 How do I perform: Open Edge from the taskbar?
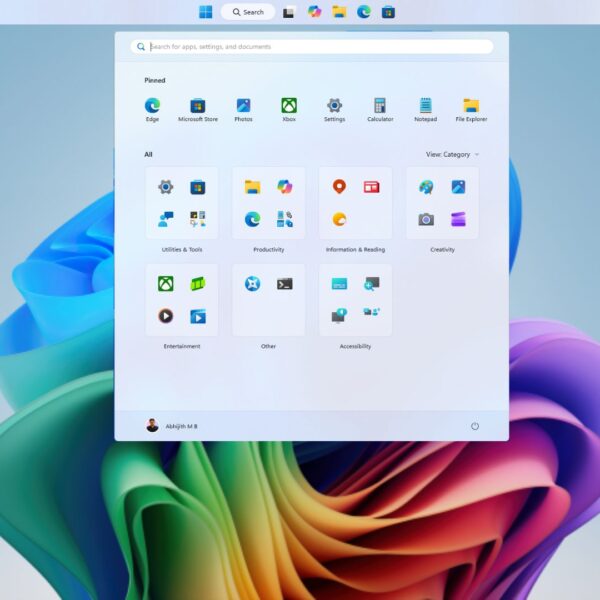click(x=364, y=12)
